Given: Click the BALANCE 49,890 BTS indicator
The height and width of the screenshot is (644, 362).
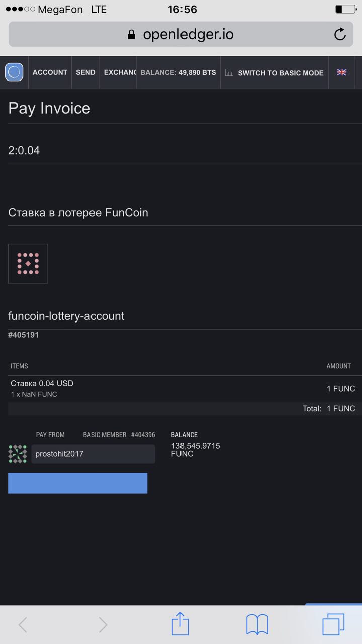Looking at the screenshot, I should [178, 72].
